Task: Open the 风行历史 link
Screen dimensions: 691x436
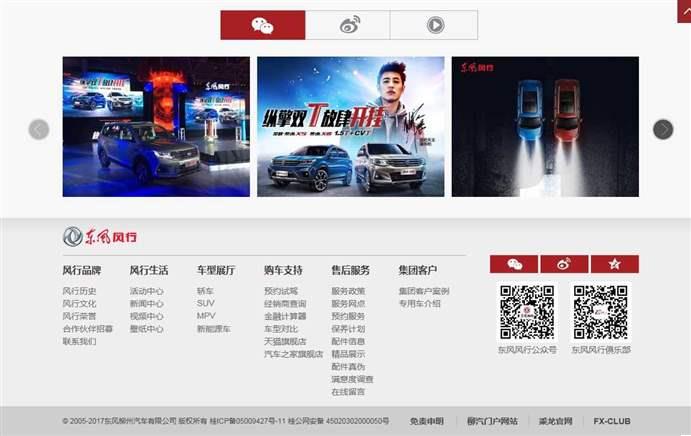Action: (x=79, y=291)
